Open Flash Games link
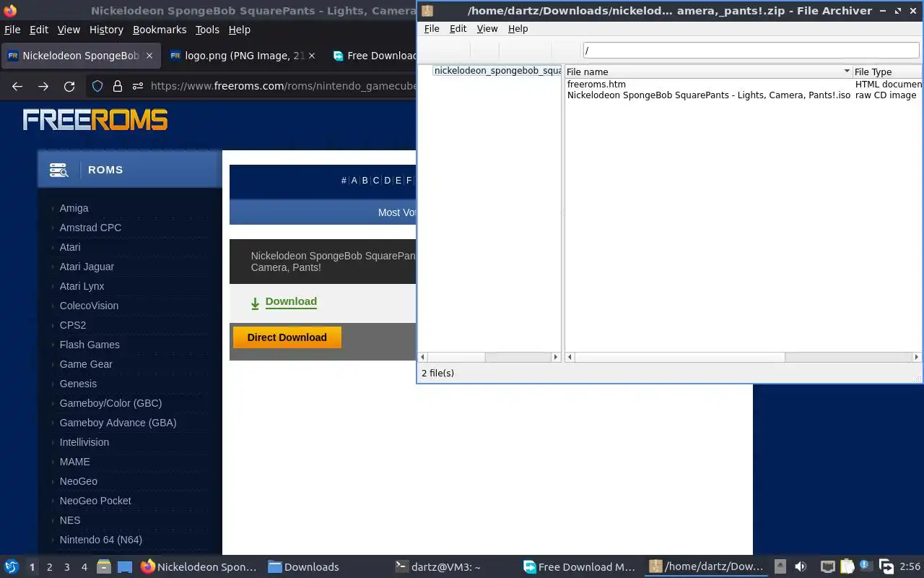 (90, 345)
